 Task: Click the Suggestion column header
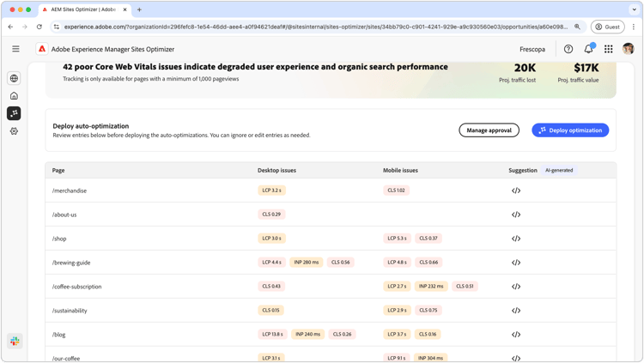coord(523,171)
